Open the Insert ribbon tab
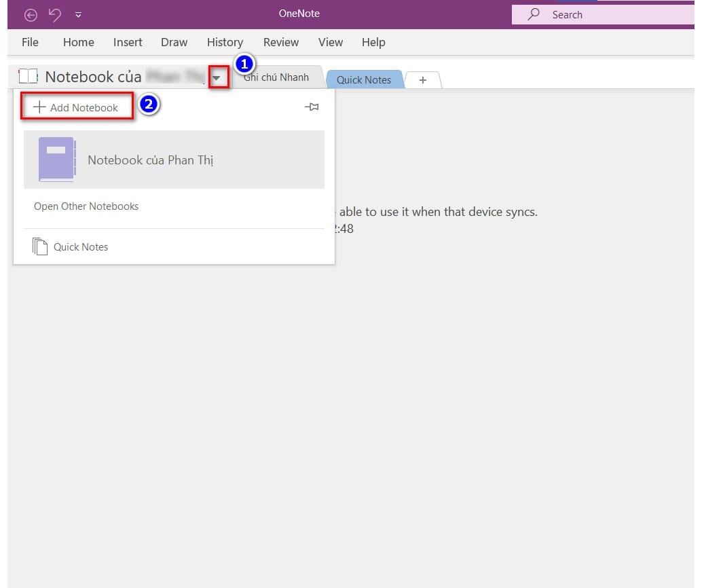Image resolution: width=704 pixels, height=588 pixels. pyautogui.click(x=128, y=42)
